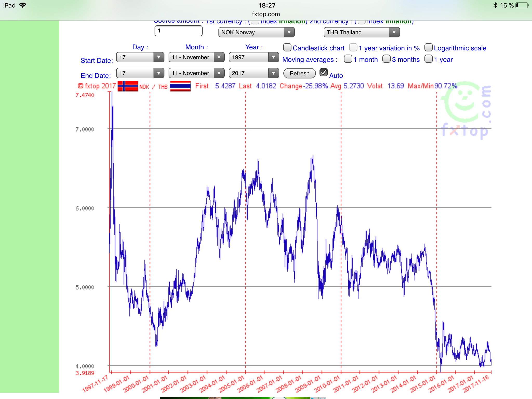The image size is (532, 399).
Task: Tap the fxtop.com address bar
Action: pos(266,14)
